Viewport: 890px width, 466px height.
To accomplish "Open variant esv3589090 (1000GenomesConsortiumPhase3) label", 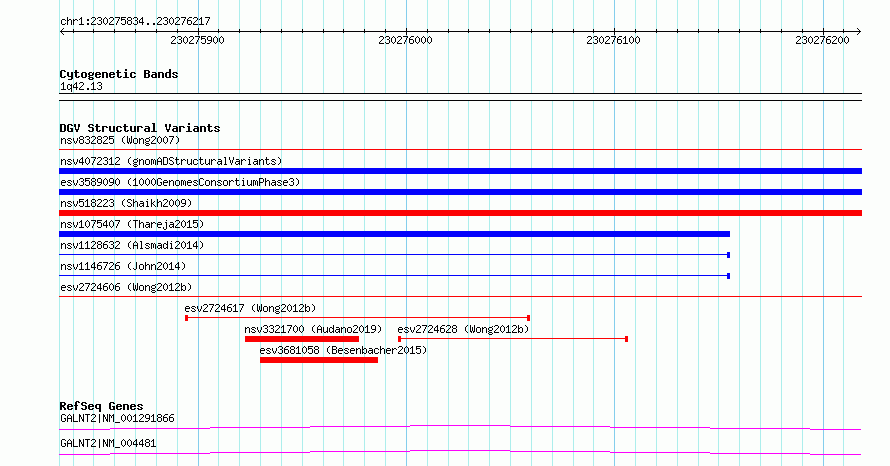I will (x=180, y=182).
